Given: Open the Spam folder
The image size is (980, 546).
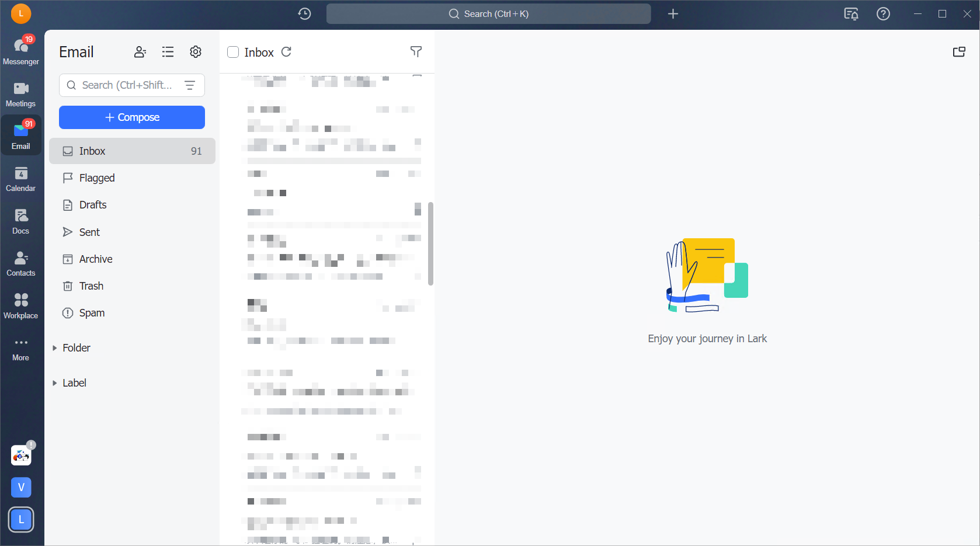Looking at the screenshot, I should click(92, 313).
